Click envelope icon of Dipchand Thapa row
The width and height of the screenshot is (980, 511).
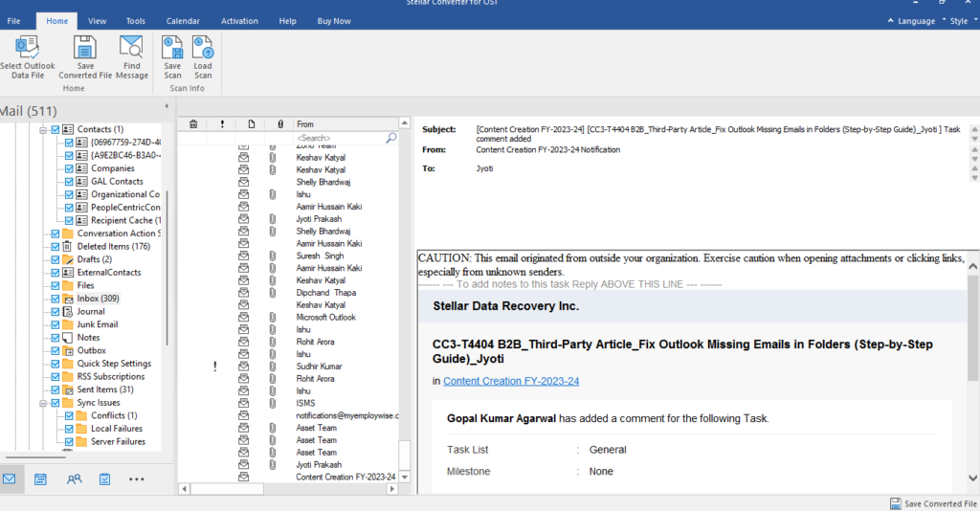tap(244, 293)
